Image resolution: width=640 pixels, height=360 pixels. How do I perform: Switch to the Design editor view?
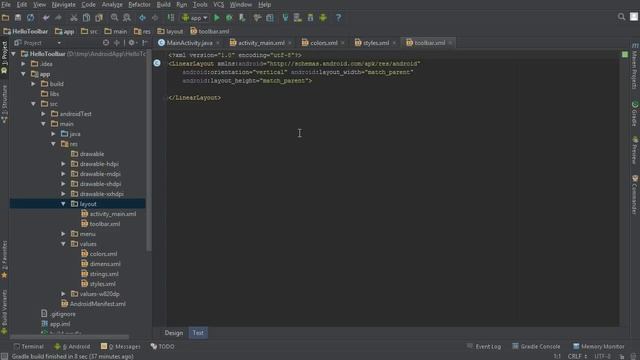173,333
